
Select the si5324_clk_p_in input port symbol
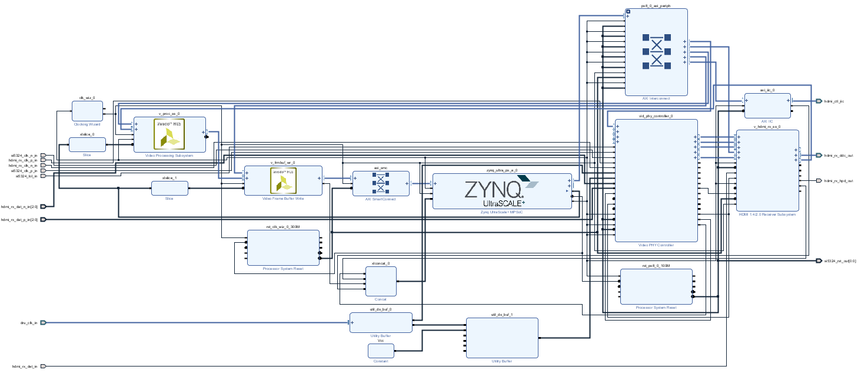coord(43,171)
